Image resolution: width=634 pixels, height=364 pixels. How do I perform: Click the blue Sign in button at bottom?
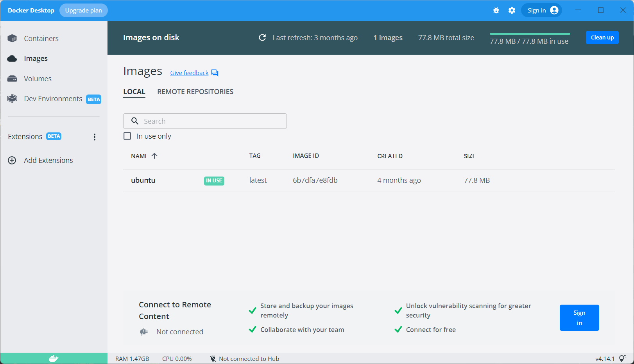pyautogui.click(x=579, y=318)
